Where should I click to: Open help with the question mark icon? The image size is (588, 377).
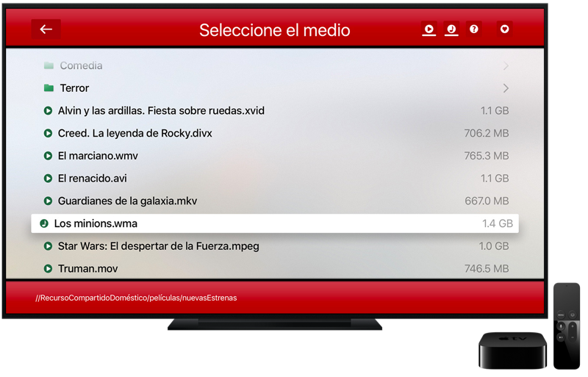click(474, 29)
